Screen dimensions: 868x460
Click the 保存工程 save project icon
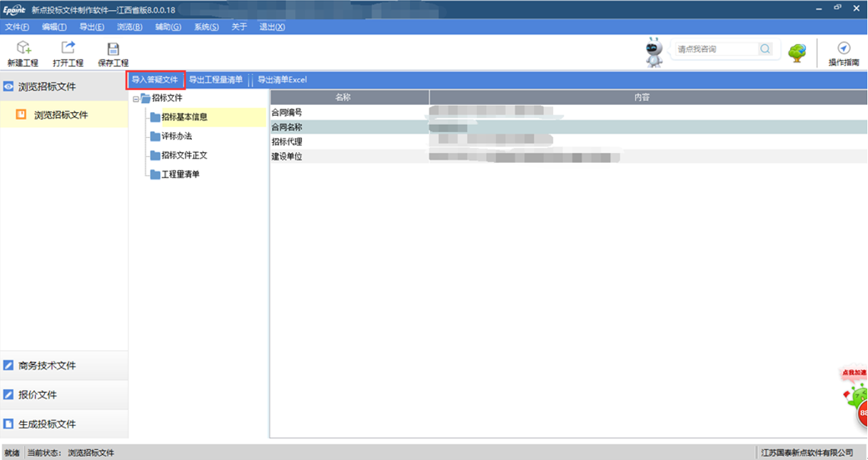point(113,48)
